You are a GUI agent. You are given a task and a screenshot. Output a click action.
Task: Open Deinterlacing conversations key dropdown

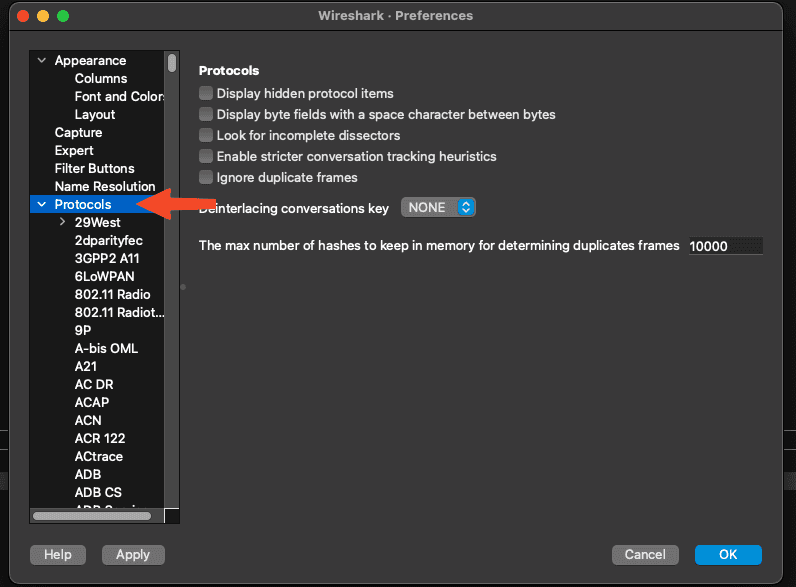point(438,207)
